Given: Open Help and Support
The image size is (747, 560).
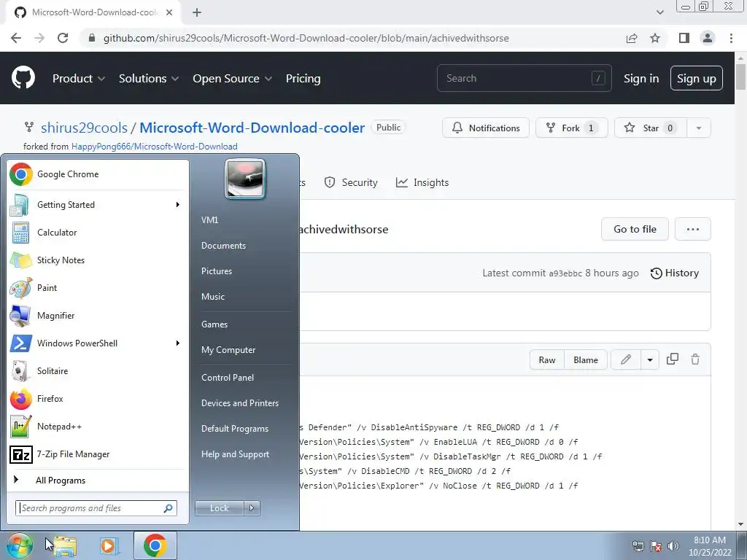Looking at the screenshot, I should (235, 454).
